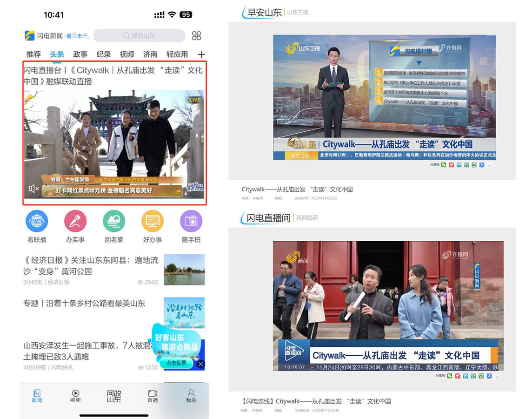Play the 闪电直播间 reporter video

point(388,306)
